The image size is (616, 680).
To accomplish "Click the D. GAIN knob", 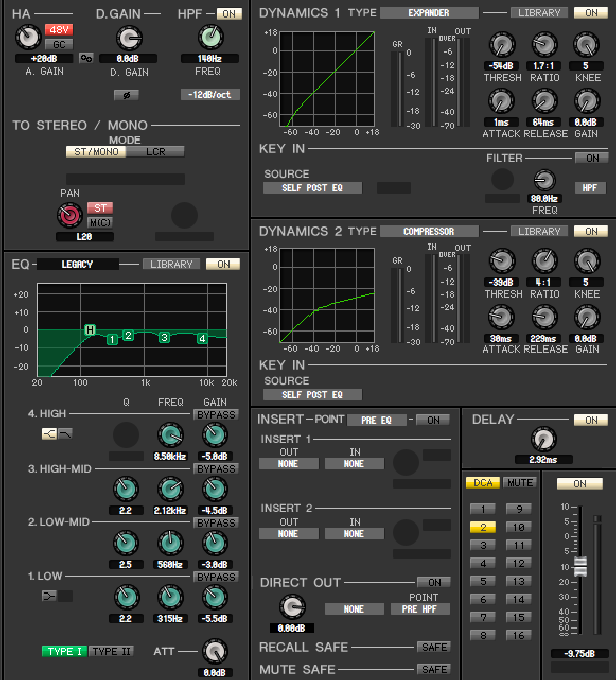I will [x=129, y=39].
